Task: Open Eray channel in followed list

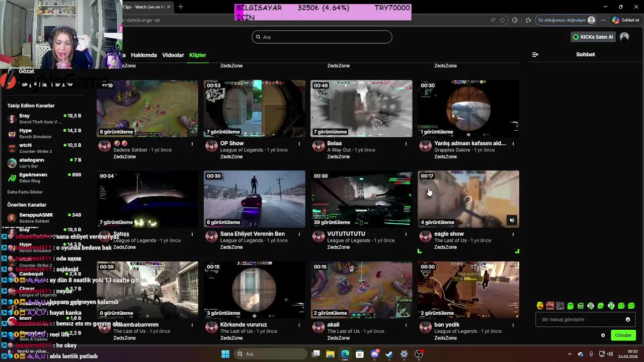Action: 44,119
